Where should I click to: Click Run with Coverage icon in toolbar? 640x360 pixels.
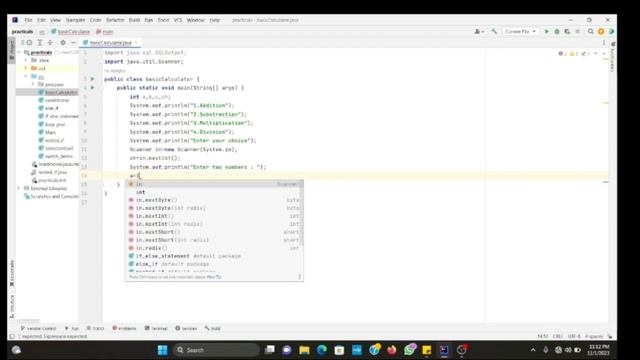(567, 31)
